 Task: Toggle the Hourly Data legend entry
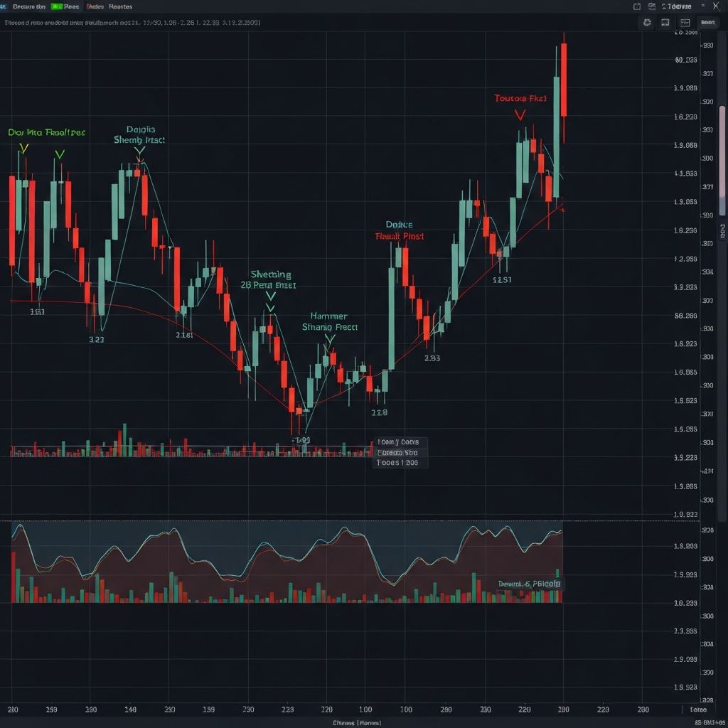pos(400,442)
